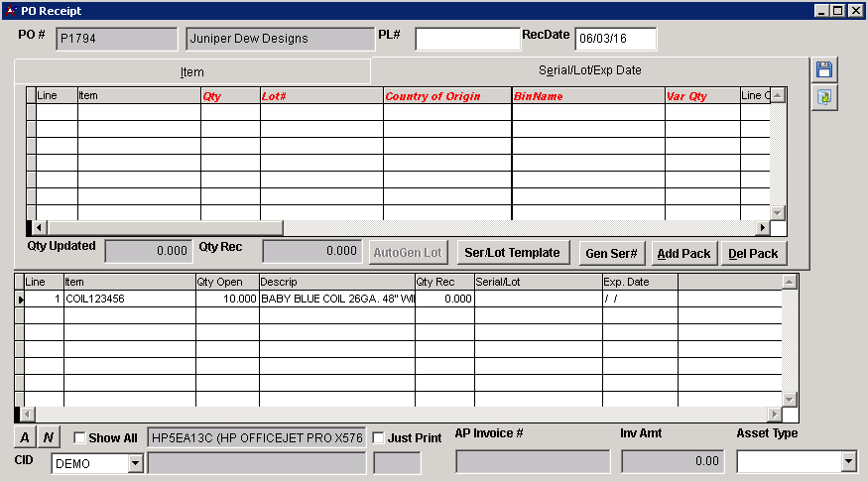Expand the Asset Type dropdown

(847, 461)
